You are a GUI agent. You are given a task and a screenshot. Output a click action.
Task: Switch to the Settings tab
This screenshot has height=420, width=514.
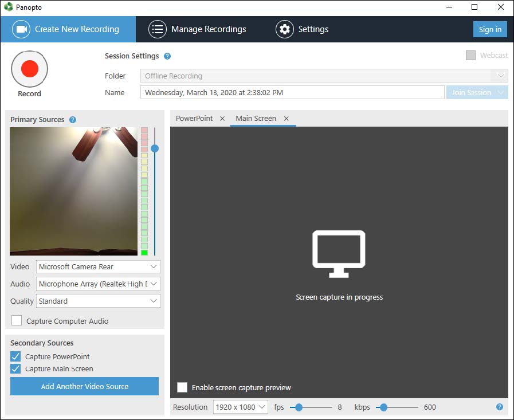point(302,29)
